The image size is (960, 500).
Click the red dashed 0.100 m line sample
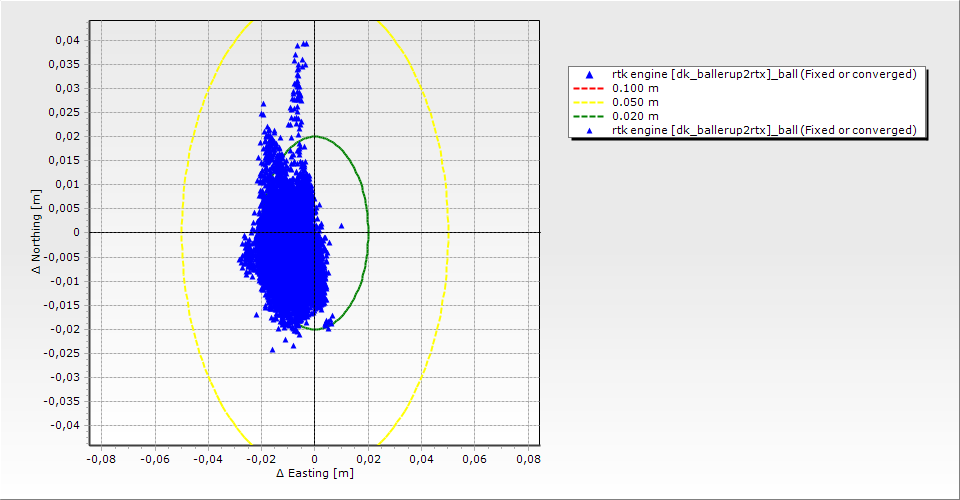pyautogui.click(x=589, y=88)
